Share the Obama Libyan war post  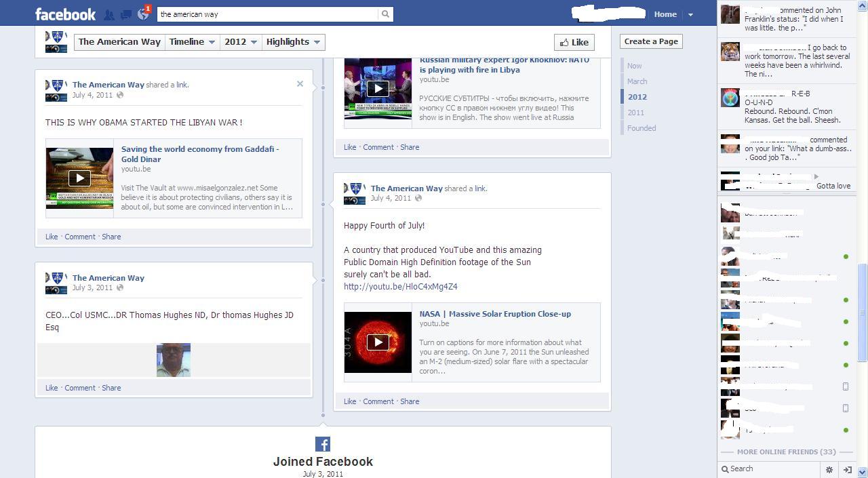coord(111,237)
